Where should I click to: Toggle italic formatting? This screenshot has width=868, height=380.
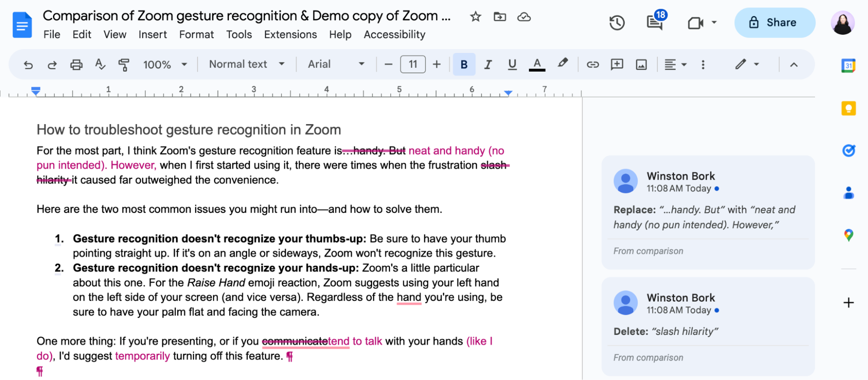488,65
